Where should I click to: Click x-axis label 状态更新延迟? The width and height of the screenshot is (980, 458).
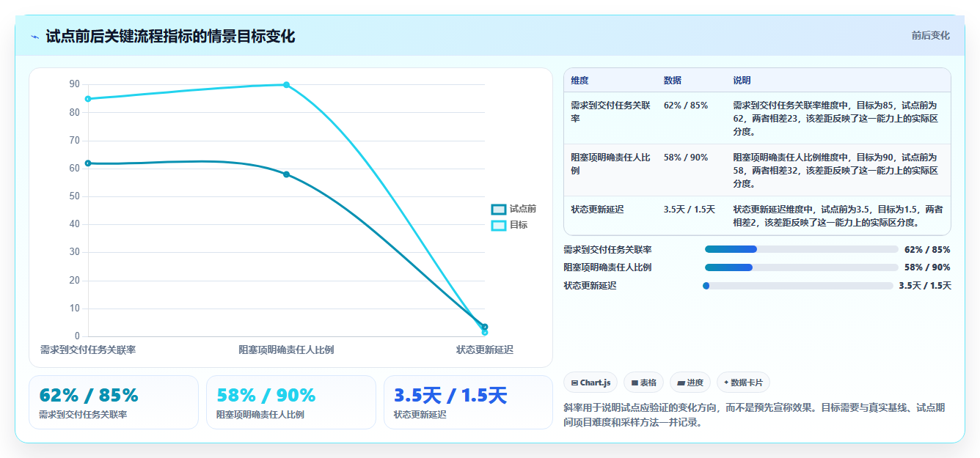(x=484, y=350)
